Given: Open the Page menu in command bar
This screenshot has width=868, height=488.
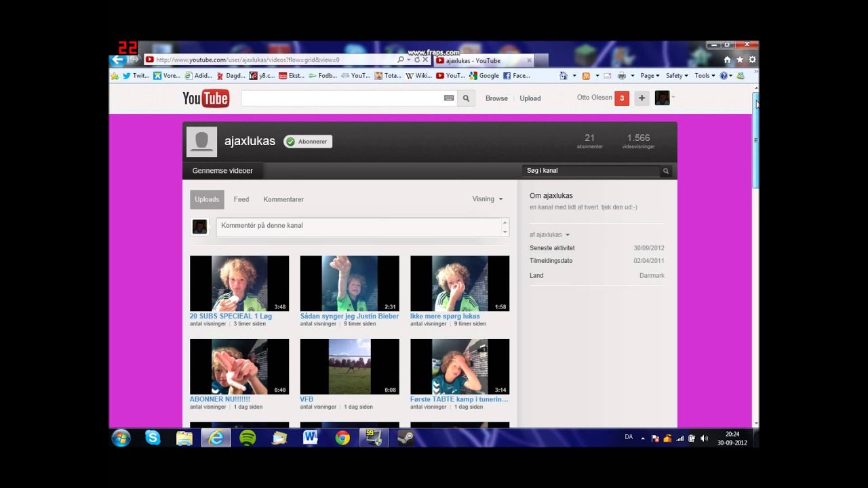Looking at the screenshot, I should (x=650, y=76).
